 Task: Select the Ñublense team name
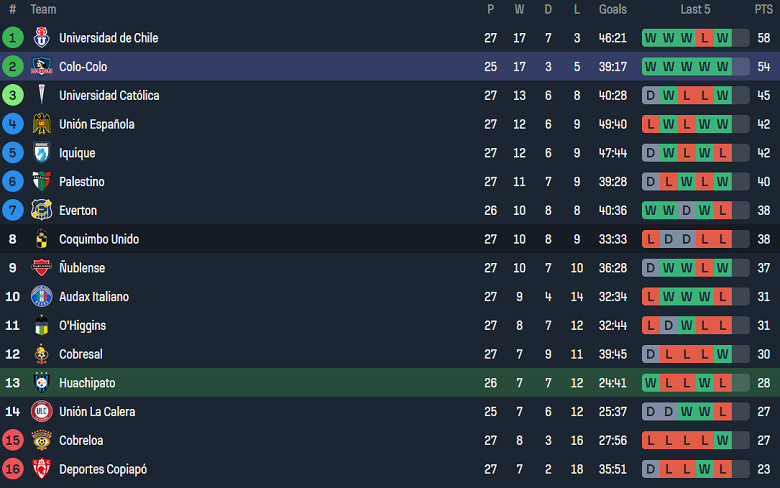point(82,268)
